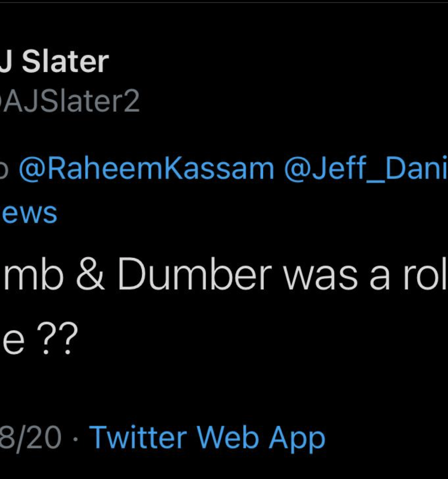Click the J Slater display name
The height and width of the screenshot is (479, 448).
54,62
